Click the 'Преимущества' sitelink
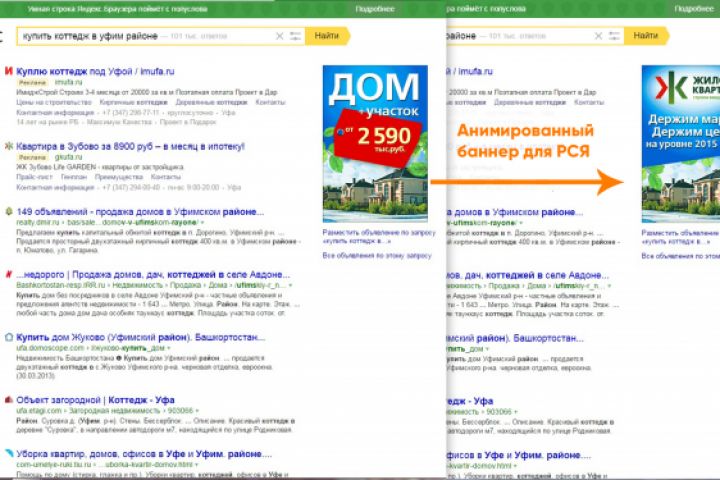Viewport: 720px width, 480px height. click(118, 177)
